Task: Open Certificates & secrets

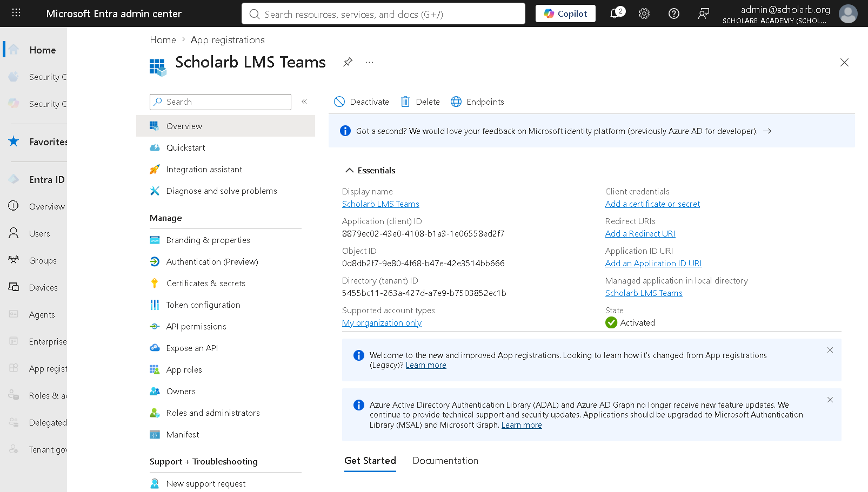Action: click(226, 283)
